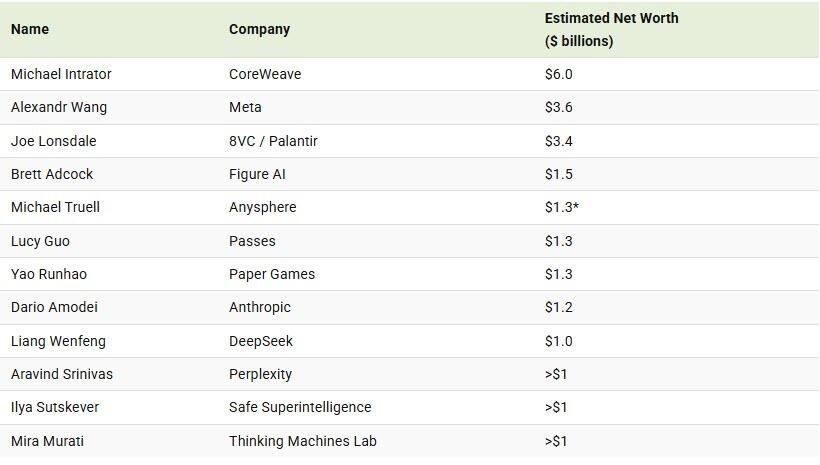Click the CoreWeave company cell

pyautogui.click(x=265, y=74)
